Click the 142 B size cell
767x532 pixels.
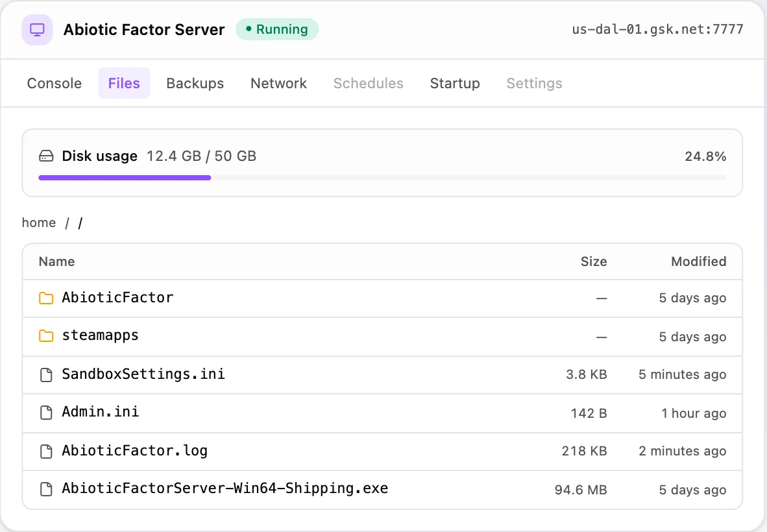click(589, 413)
